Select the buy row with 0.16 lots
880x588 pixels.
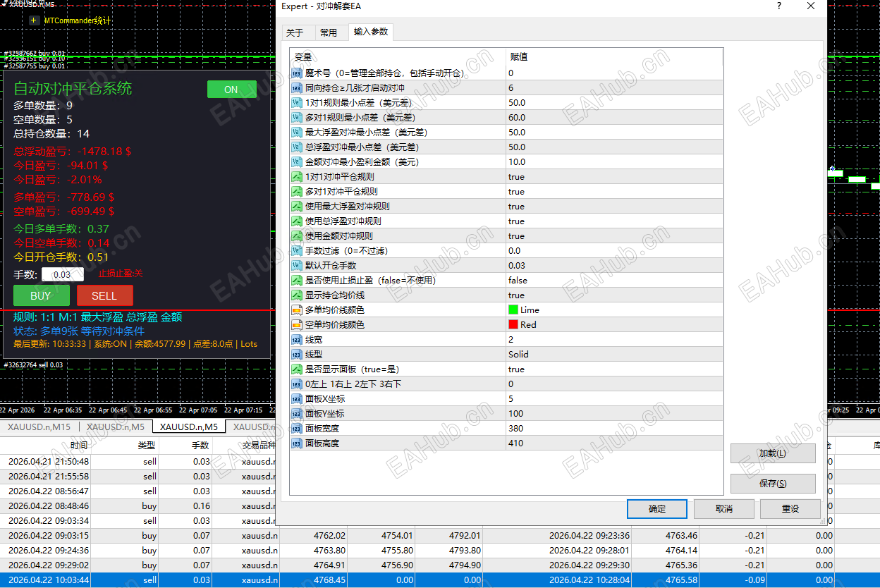tap(137, 506)
